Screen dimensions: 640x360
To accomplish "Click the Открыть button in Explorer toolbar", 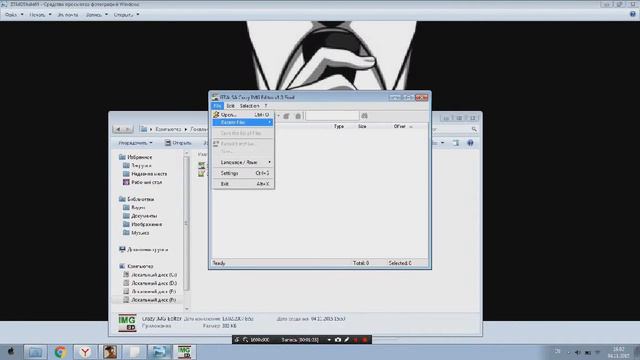I will (178, 143).
